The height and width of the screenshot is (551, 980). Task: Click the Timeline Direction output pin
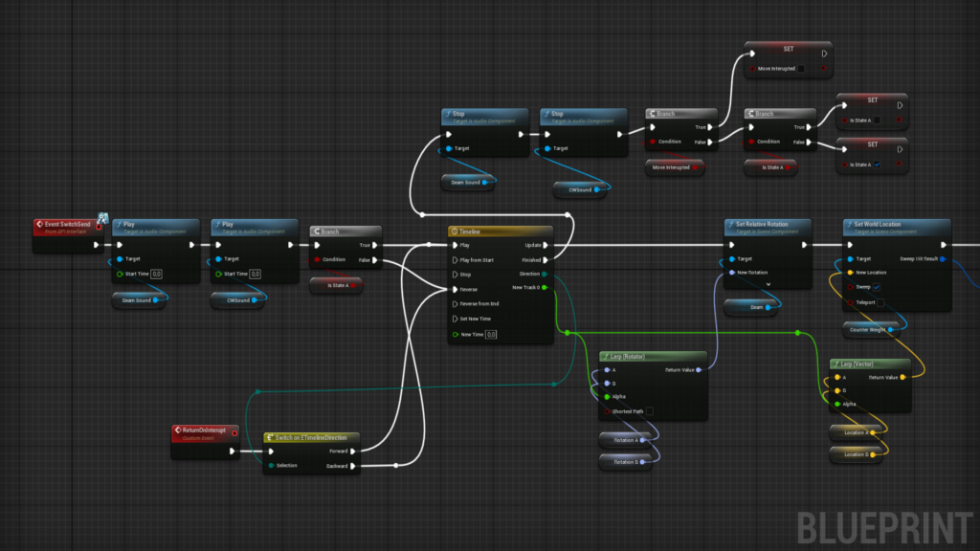[x=545, y=274]
